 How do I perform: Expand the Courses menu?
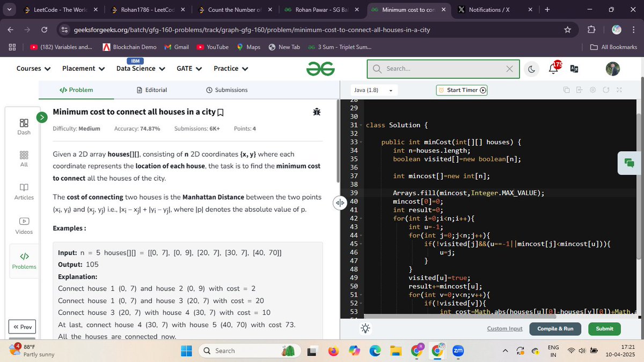click(x=33, y=69)
